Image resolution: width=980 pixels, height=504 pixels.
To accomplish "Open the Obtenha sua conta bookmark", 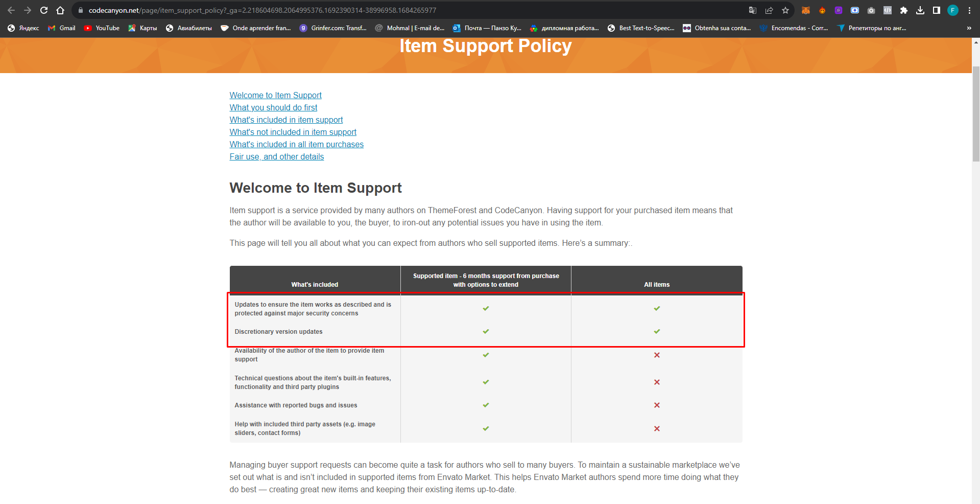I will pyautogui.click(x=717, y=28).
